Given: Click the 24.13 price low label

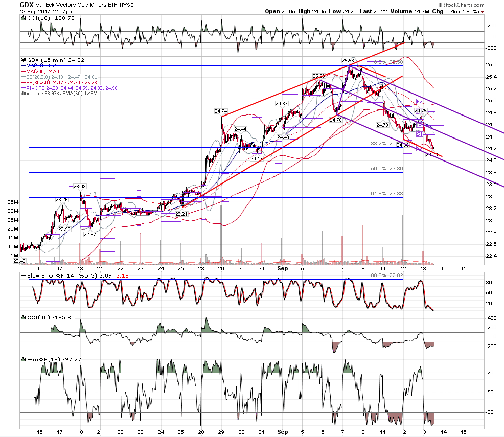Looking at the screenshot, I should point(257,159).
